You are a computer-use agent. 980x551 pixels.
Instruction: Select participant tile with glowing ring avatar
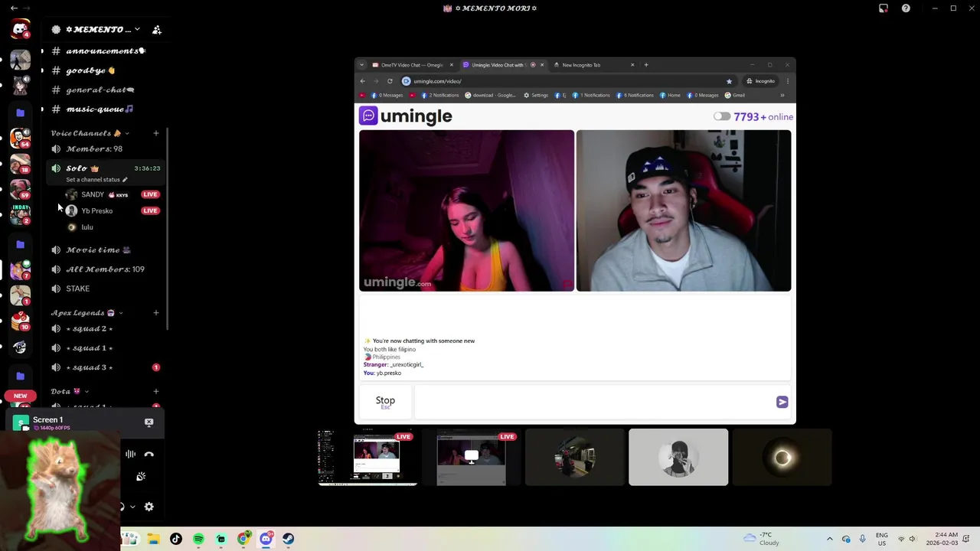[782, 457]
